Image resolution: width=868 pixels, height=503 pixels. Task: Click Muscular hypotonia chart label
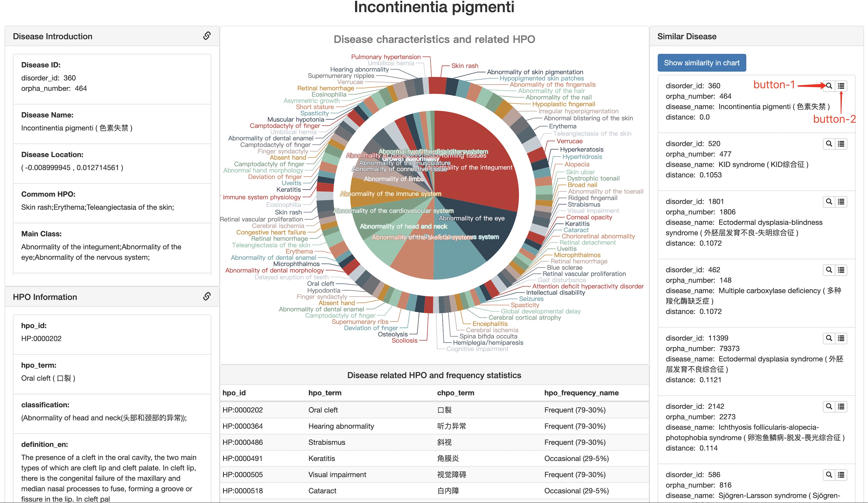296,119
